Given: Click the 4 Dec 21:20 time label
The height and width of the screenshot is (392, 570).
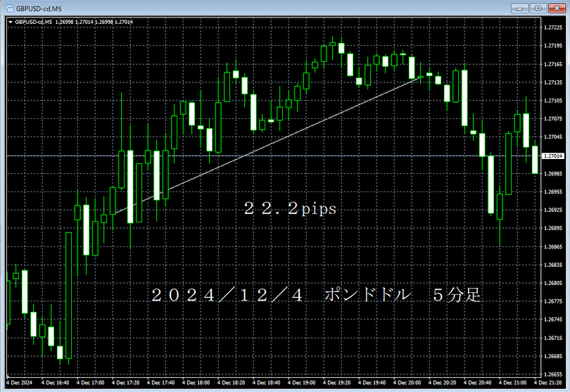Looking at the screenshot, I should [548, 383].
